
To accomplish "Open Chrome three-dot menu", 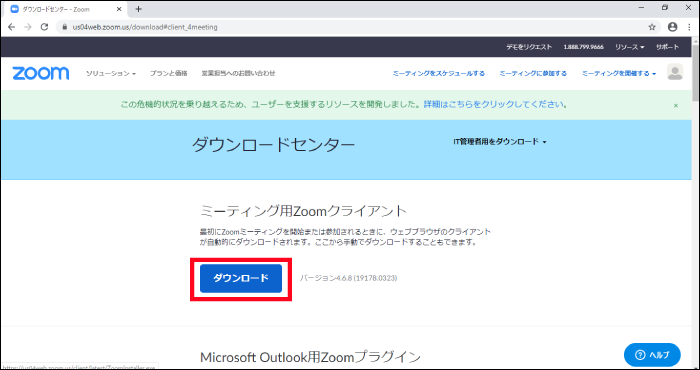I will point(688,27).
